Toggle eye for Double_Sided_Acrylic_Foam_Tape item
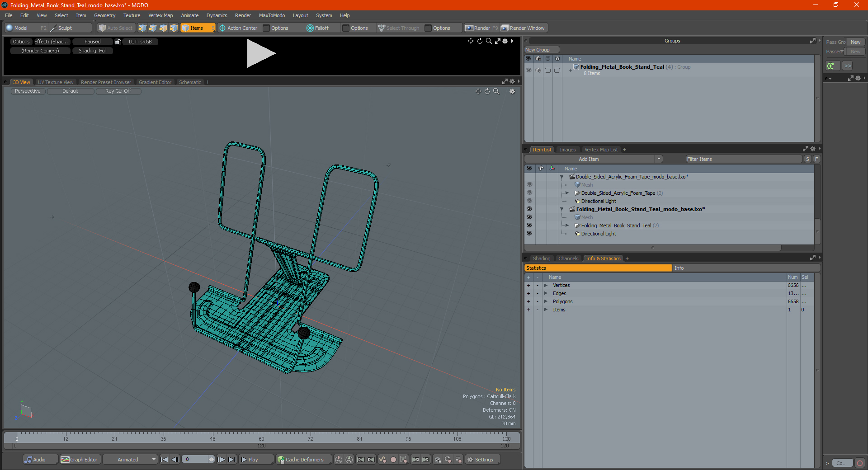Image resolution: width=868 pixels, height=470 pixels. [x=529, y=193]
